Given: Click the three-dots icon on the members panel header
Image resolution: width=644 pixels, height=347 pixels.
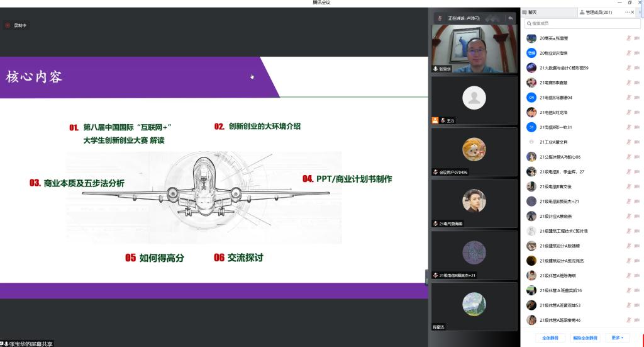Looking at the screenshot, I should pos(628,12).
